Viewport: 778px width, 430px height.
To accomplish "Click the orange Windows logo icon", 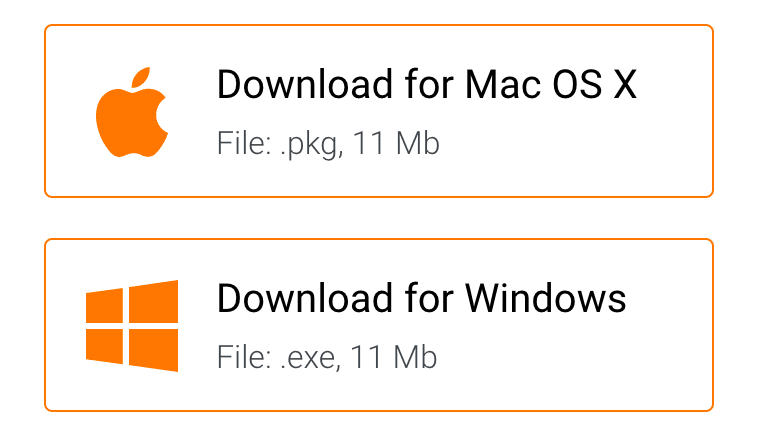I will [131, 325].
